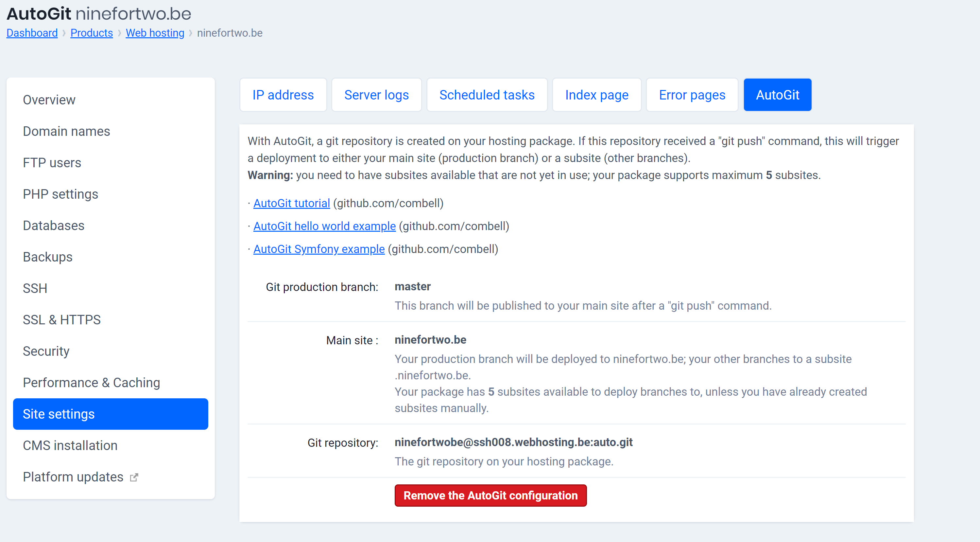Select the AutoGit tab
This screenshot has width=980, height=542.
777,95
